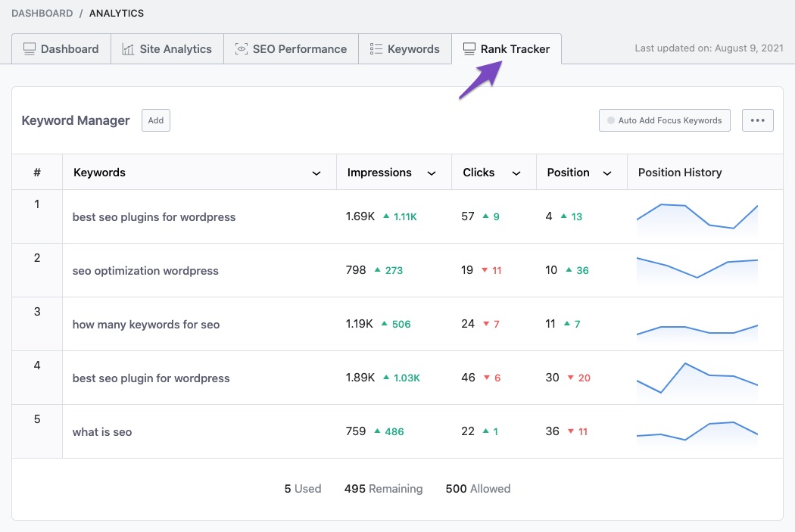Click the Dashboard tab monitor icon
Image resolution: width=795 pixels, height=532 pixels.
(x=30, y=49)
